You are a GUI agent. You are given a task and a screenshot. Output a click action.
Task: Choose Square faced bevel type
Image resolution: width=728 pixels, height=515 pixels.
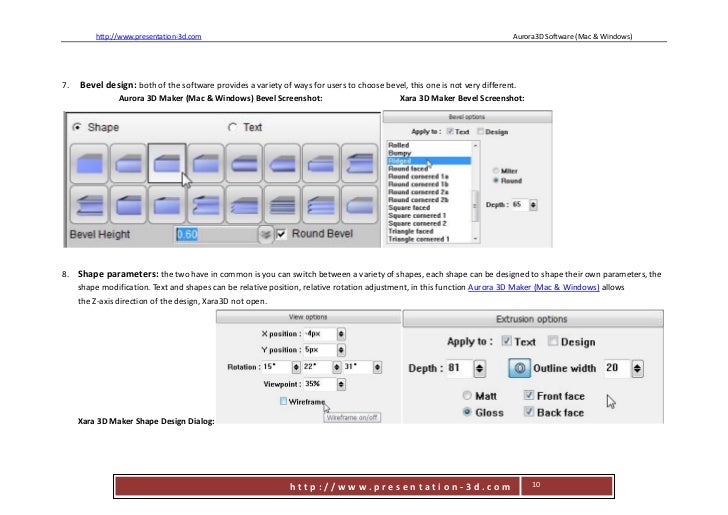pos(409,208)
